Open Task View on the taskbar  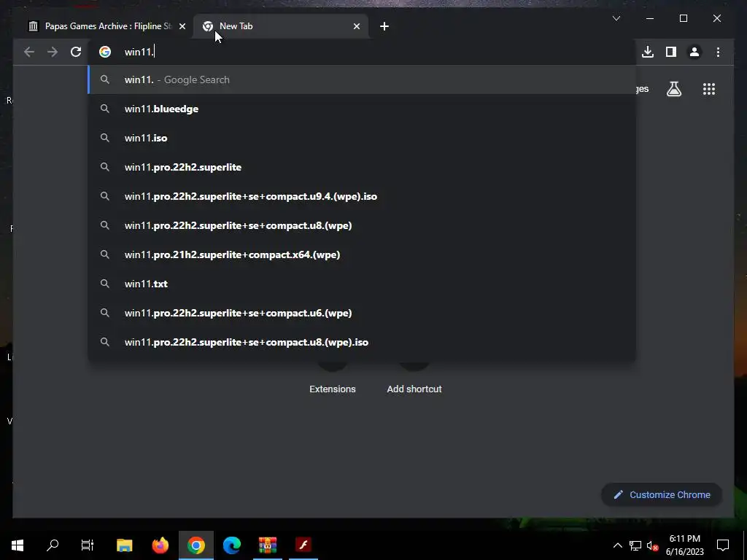(88, 545)
